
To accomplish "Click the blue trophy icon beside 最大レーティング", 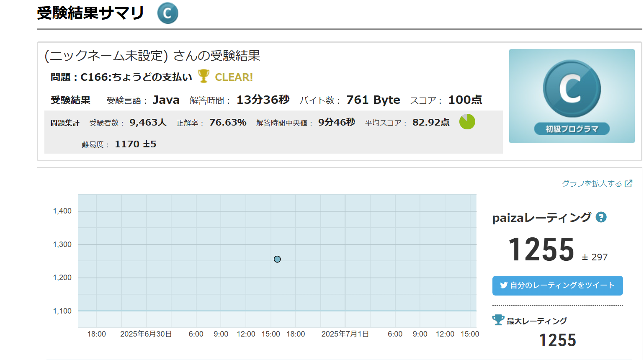I will (498, 320).
